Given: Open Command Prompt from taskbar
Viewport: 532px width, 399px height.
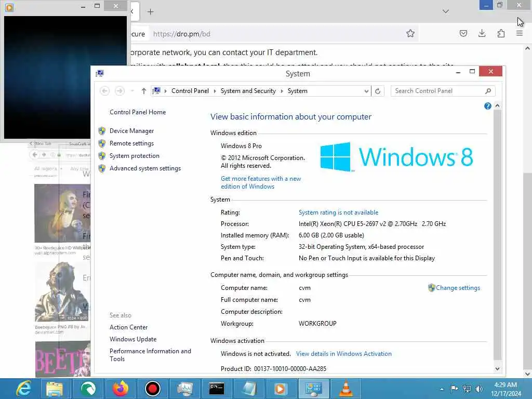Looking at the screenshot, I should [x=217, y=389].
